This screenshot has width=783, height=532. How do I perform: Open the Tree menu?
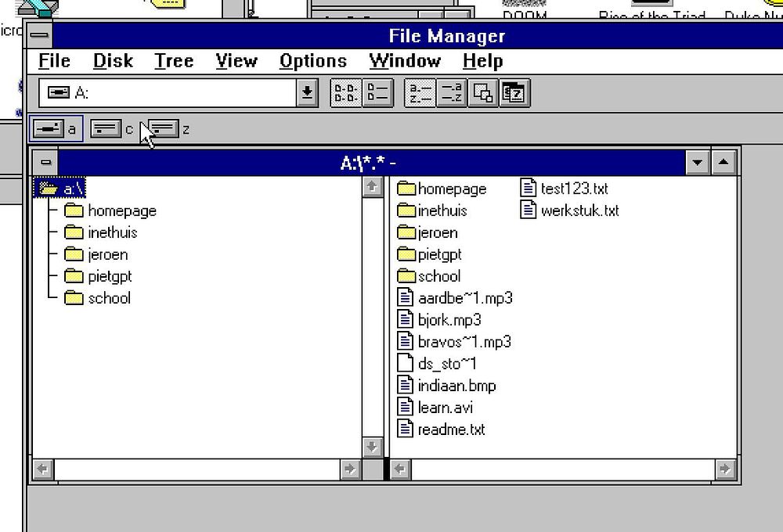pyautogui.click(x=174, y=61)
